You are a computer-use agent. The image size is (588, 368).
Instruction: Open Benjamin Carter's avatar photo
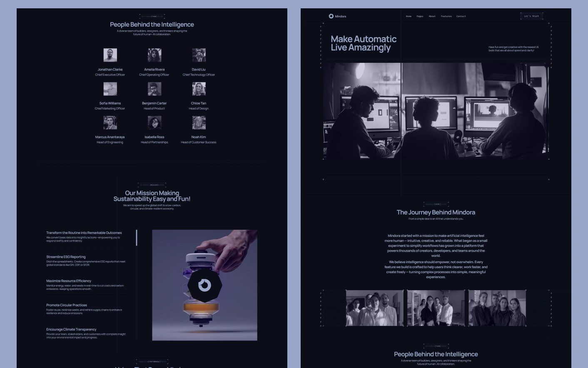[x=154, y=89]
